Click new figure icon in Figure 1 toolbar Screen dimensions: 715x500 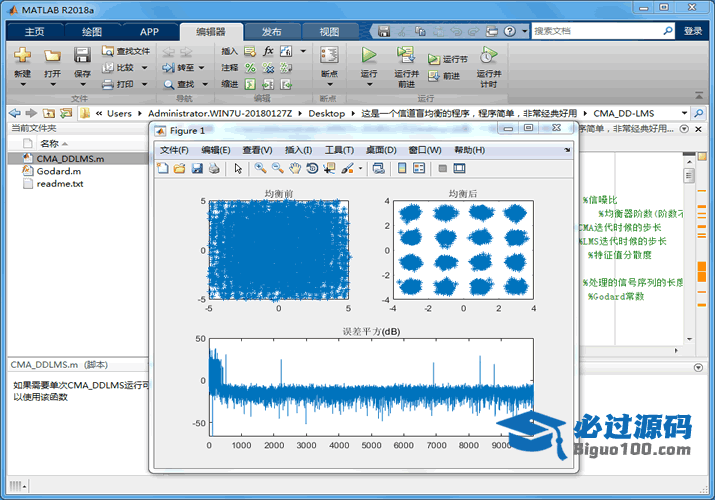[163, 168]
